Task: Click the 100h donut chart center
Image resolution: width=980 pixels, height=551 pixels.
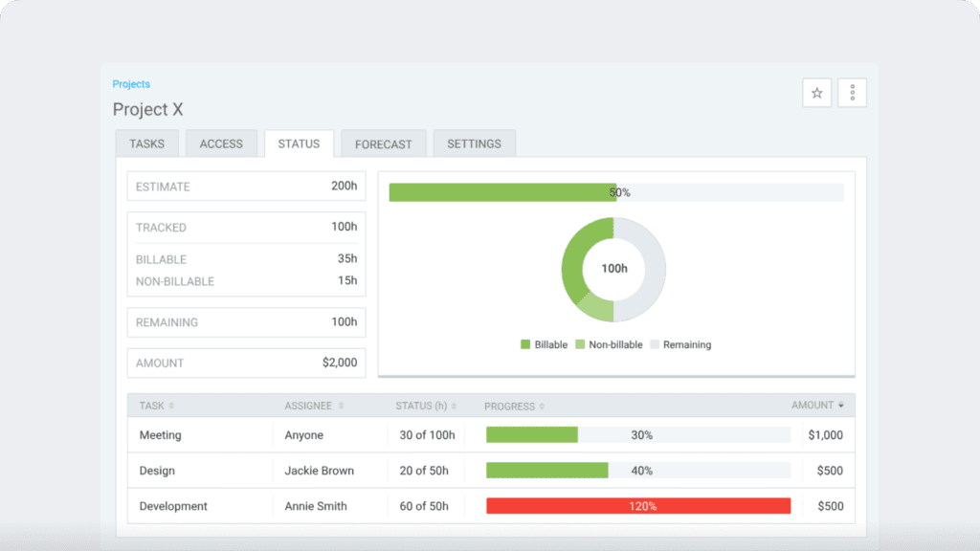Action: point(612,269)
